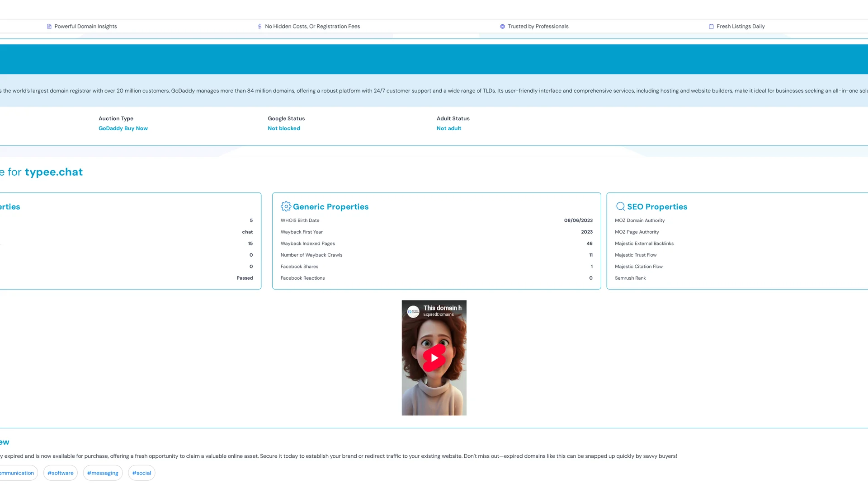Screen dimensions: 868x488
Task: Click the MOZ Page Authority label
Action: point(637,232)
